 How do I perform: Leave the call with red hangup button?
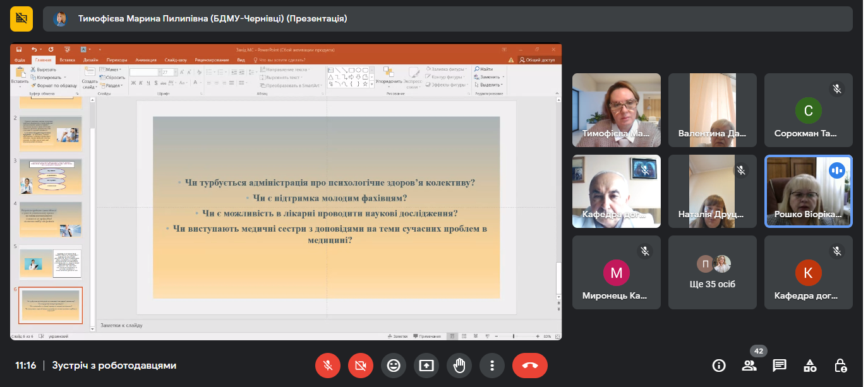coord(529,365)
